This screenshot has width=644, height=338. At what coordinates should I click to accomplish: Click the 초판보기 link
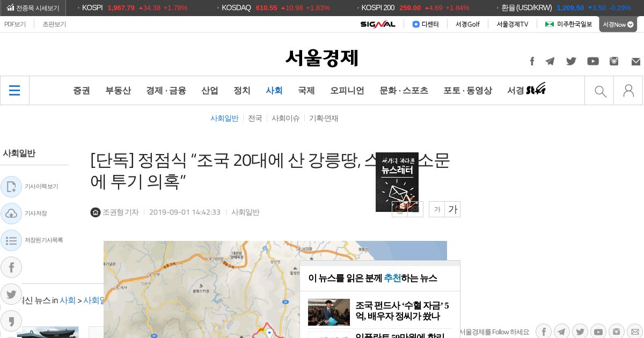(54, 24)
